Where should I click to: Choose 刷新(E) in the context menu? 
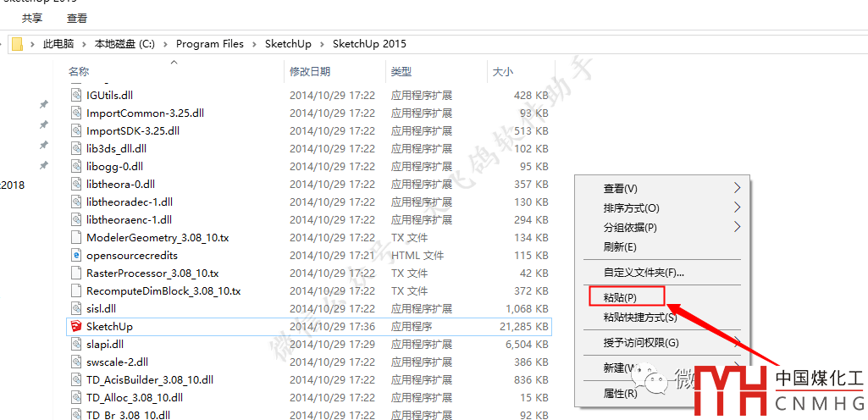click(620, 246)
